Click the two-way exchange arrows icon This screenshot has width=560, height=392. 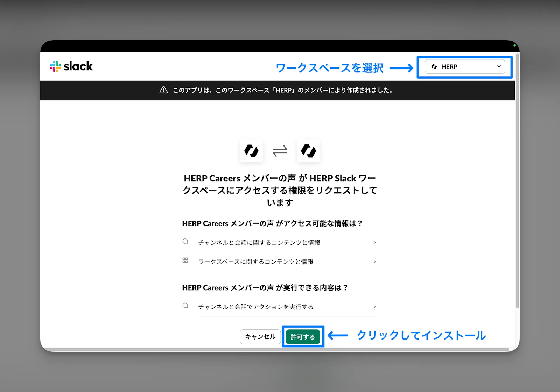click(x=280, y=151)
